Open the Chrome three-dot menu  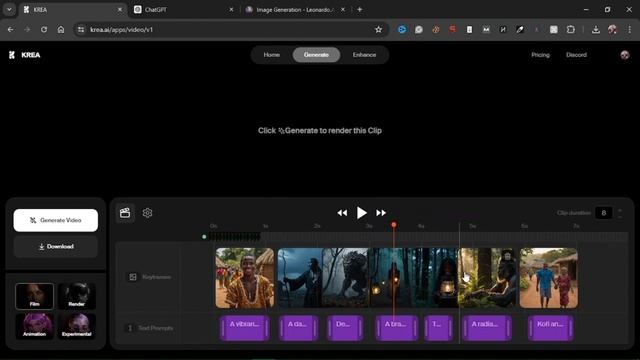click(629, 29)
